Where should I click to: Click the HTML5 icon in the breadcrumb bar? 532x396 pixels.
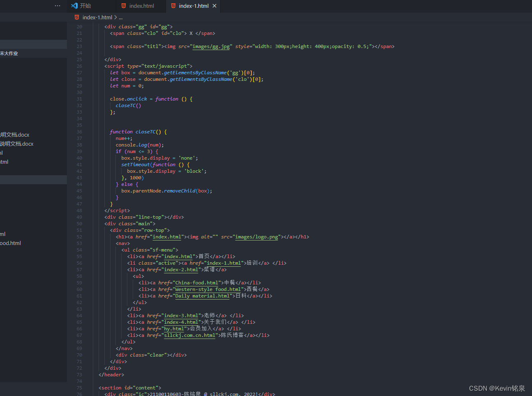(77, 17)
